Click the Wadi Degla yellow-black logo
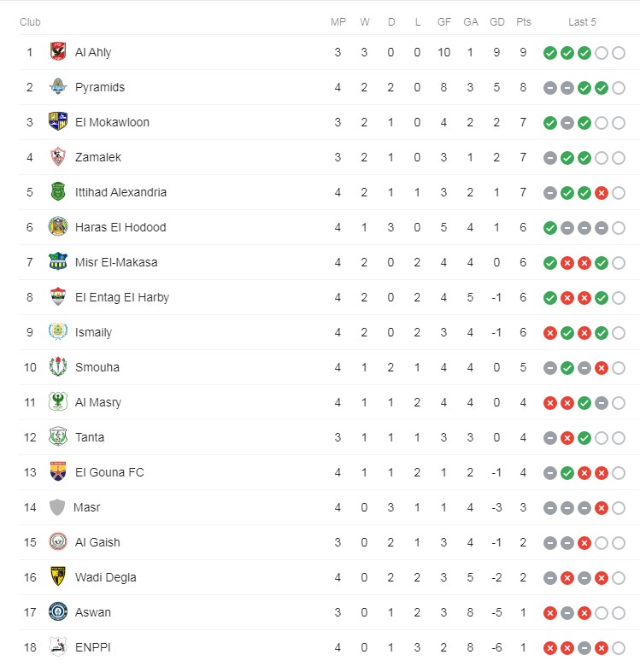 tap(58, 577)
